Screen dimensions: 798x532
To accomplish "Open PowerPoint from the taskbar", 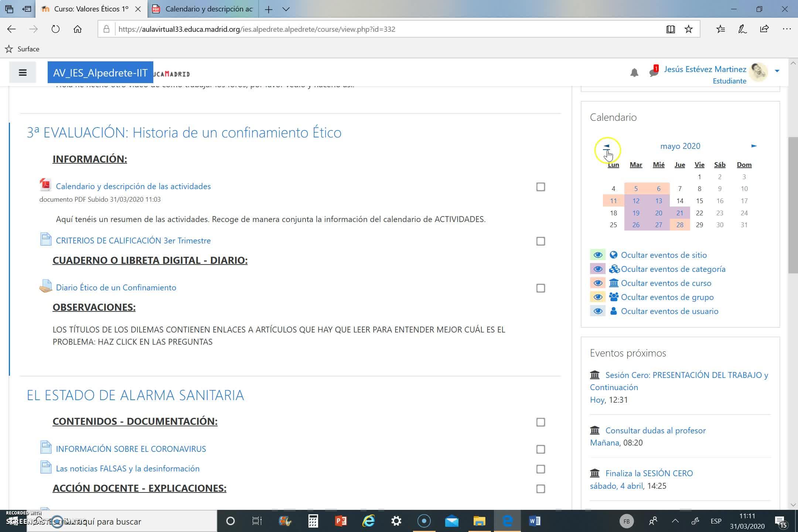I will [x=341, y=521].
